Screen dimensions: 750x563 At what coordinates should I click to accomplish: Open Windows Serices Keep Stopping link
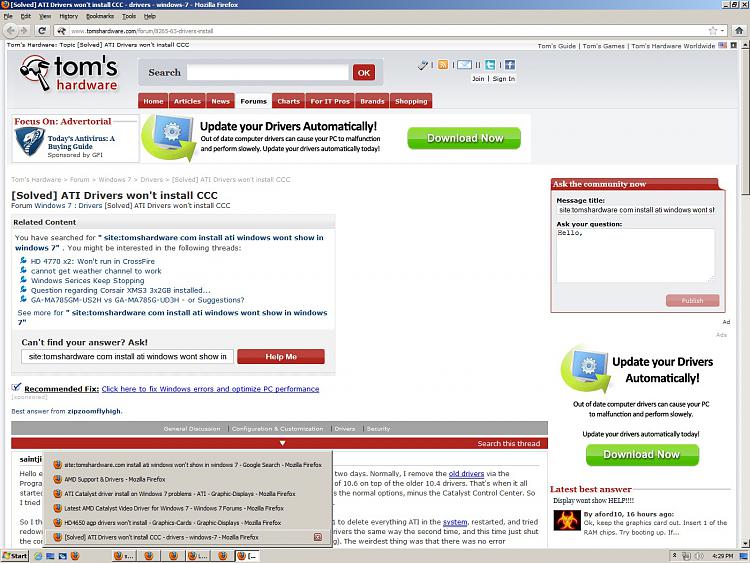coord(88,280)
